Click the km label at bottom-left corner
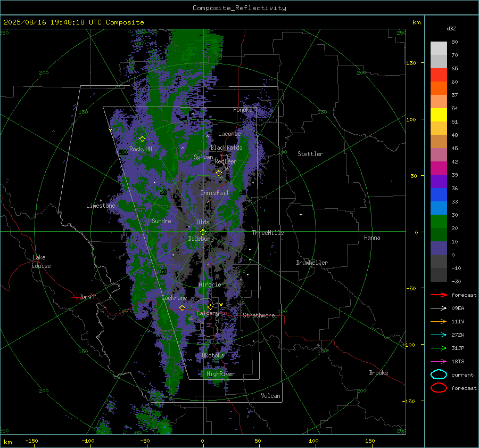Image resolution: width=479 pixels, height=448 pixels. (x=7, y=442)
